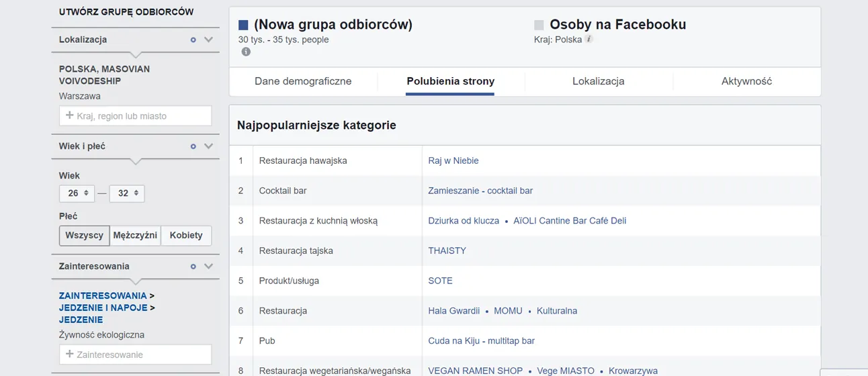Click the circle icon in Lokalizacja header
Screen dimensions: 868x376
click(193, 40)
